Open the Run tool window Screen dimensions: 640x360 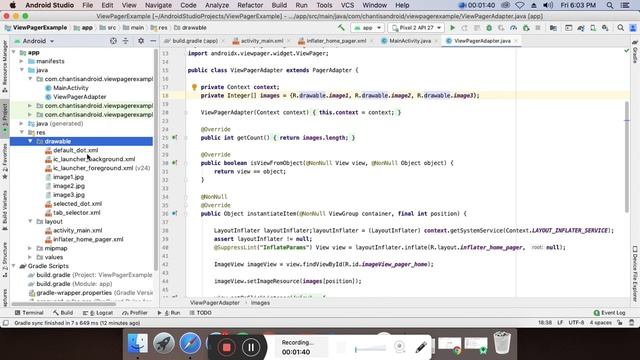pyautogui.click(x=169, y=313)
